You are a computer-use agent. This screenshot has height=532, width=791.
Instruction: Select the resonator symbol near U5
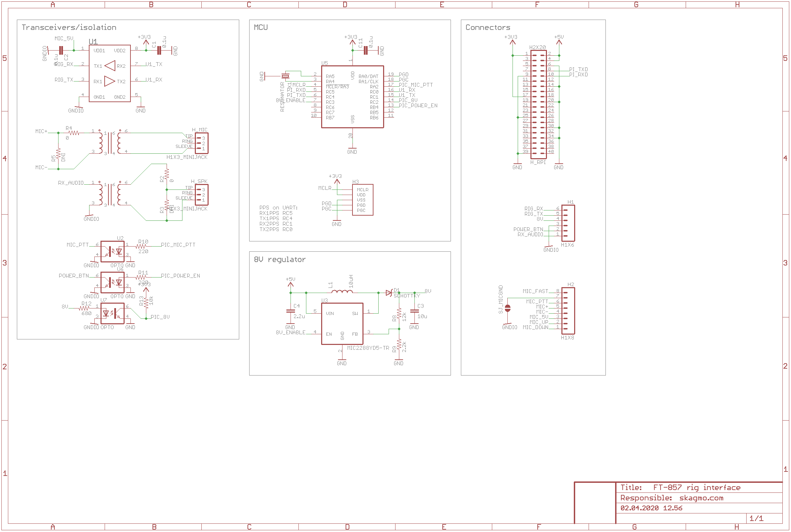[285, 76]
